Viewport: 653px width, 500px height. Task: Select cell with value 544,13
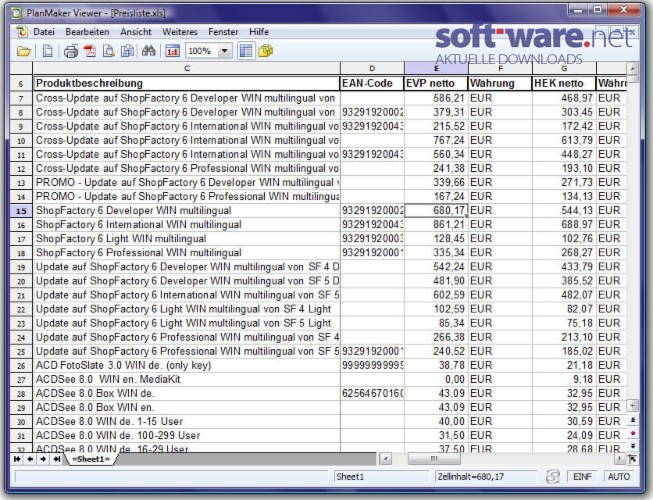tap(564, 211)
